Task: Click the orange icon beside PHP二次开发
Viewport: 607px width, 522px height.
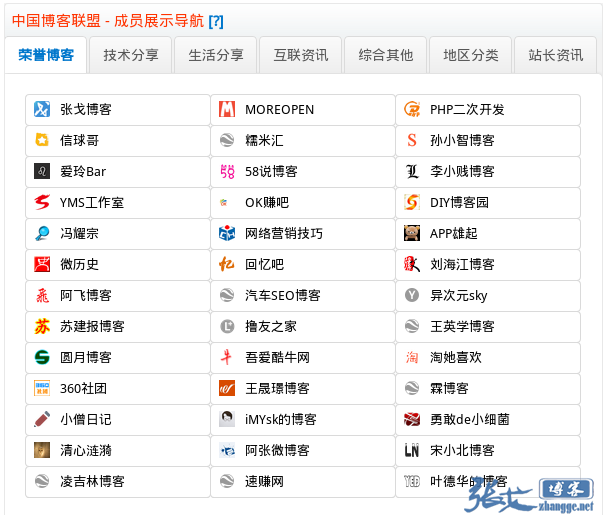Action: (x=412, y=109)
